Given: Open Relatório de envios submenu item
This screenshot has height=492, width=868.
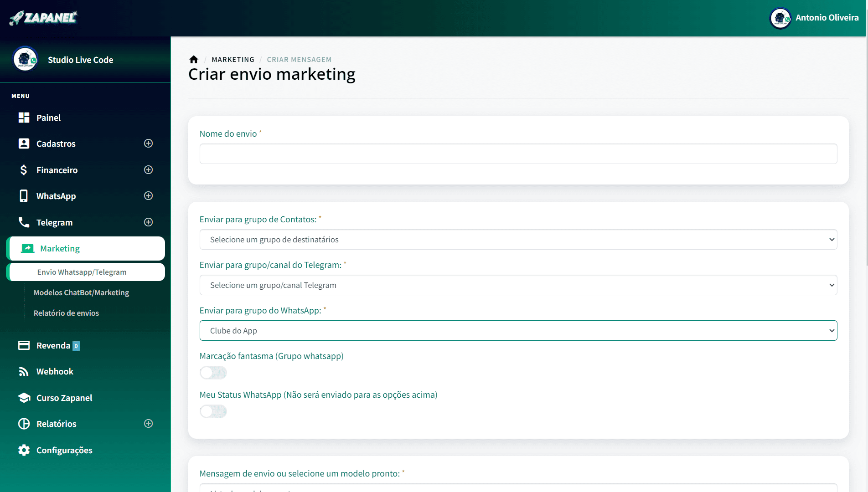Looking at the screenshot, I should click(66, 313).
